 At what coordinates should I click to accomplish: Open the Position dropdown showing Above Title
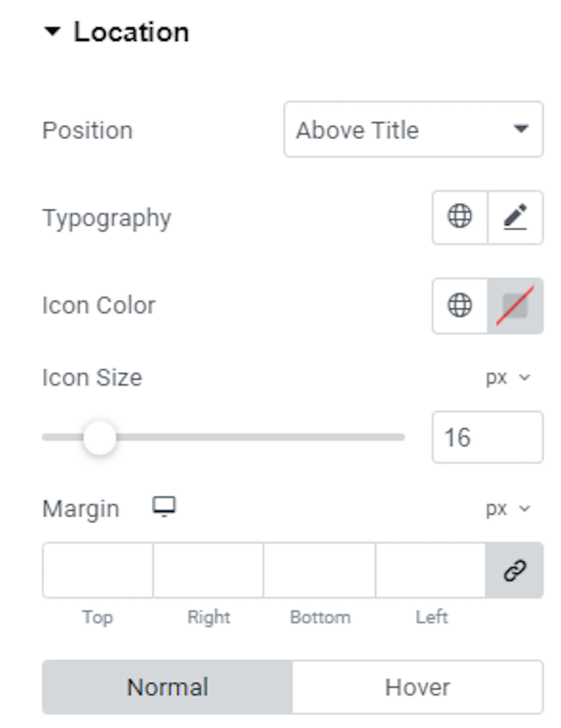(413, 129)
